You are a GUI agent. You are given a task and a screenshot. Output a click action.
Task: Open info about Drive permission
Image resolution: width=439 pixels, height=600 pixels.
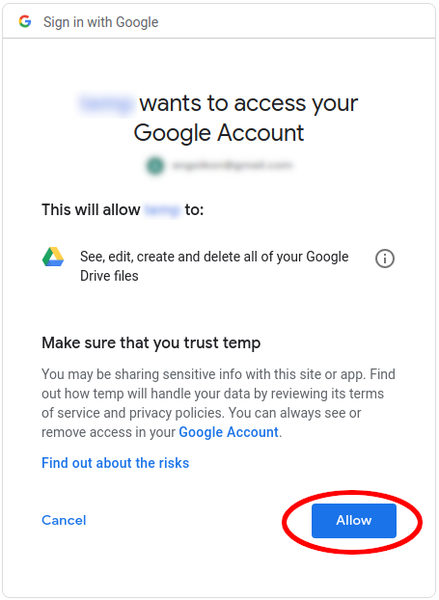(384, 259)
